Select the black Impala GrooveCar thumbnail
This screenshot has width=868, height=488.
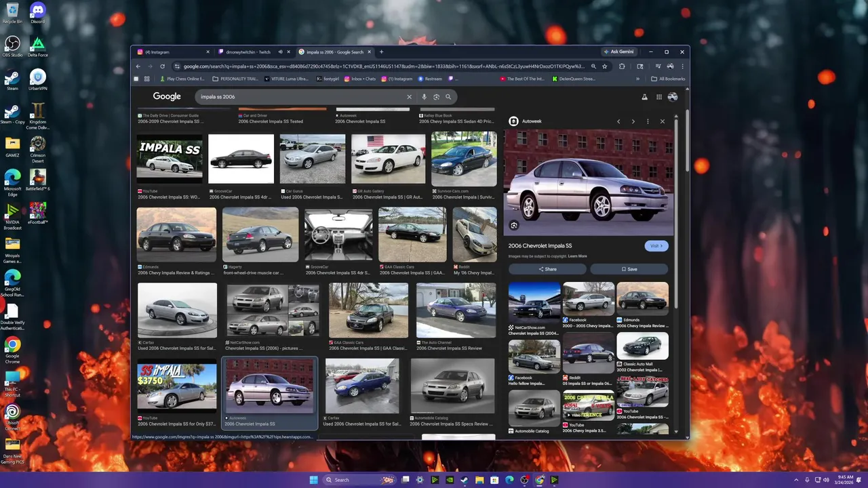tap(241, 159)
